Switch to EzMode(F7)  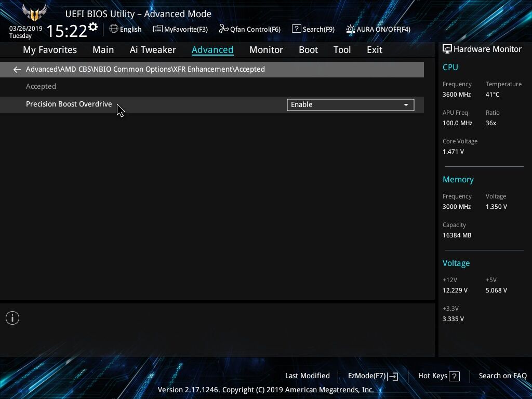373,376
